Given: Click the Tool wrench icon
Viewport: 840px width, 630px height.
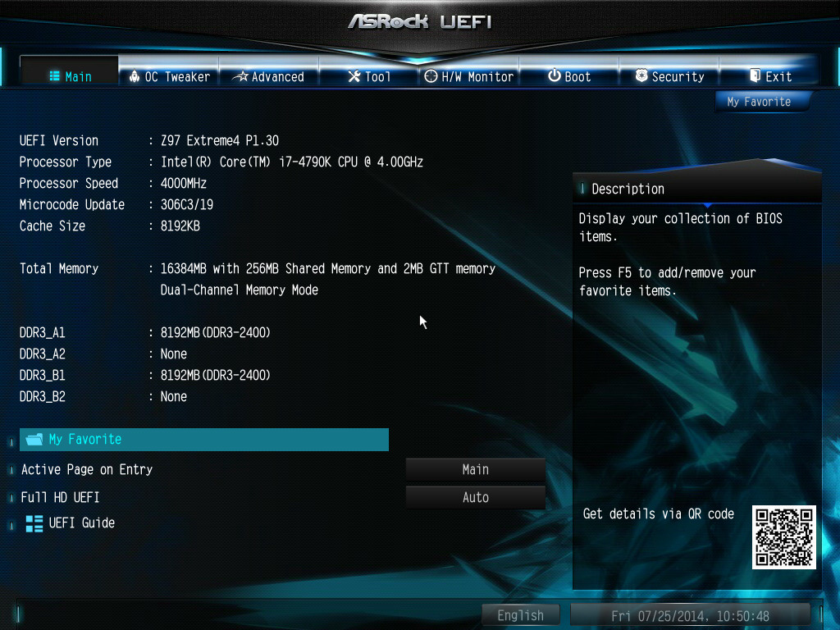Looking at the screenshot, I should coord(354,76).
